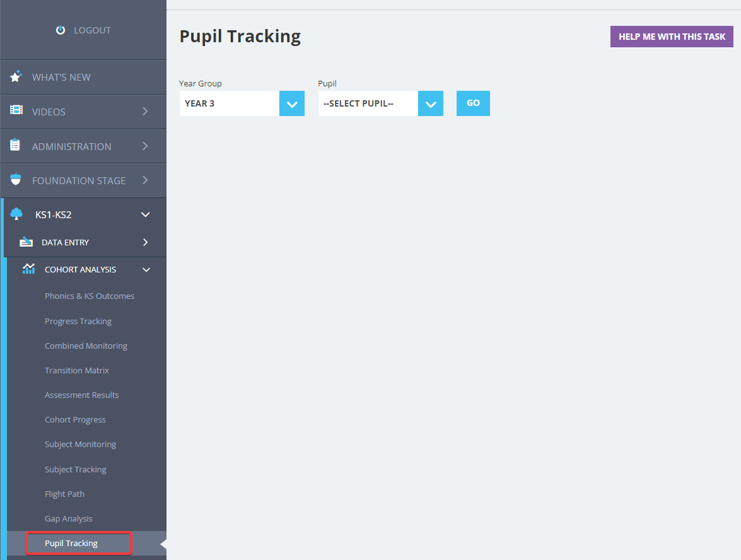The height and width of the screenshot is (560, 741).
Task: Select the star icon next to WHAT'S NEW
Action: (15, 76)
